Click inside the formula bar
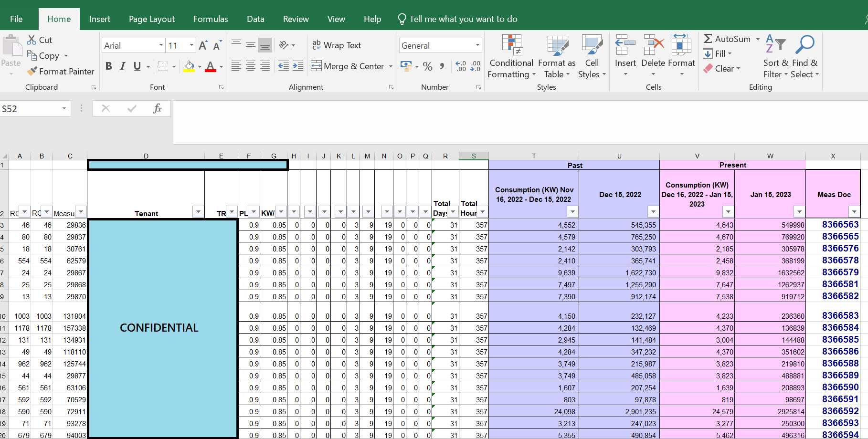868x439 pixels. (x=520, y=122)
